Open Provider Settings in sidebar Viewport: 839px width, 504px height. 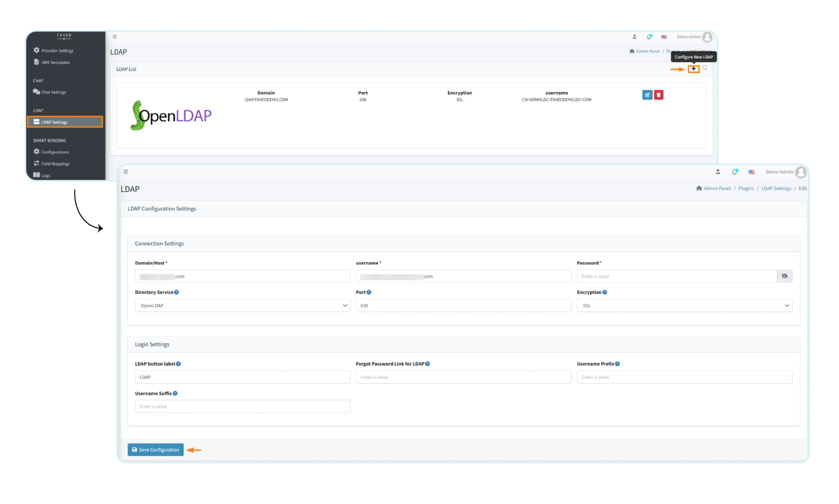click(x=57, y=51)
